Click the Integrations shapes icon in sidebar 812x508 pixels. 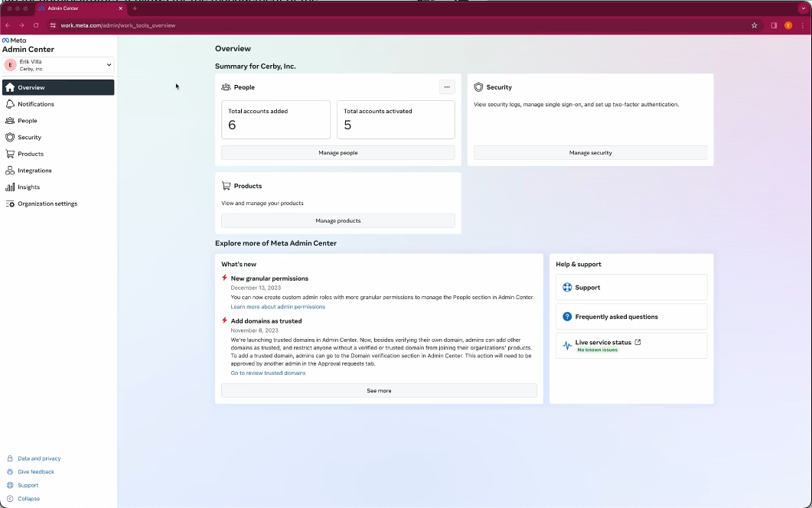pos(10,171)
